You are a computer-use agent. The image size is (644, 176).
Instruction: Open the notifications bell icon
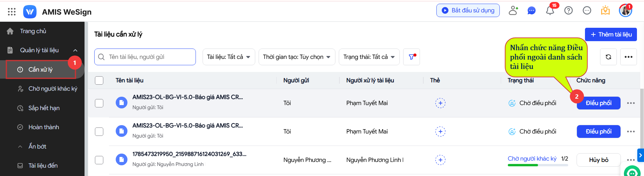click(550, 10)
